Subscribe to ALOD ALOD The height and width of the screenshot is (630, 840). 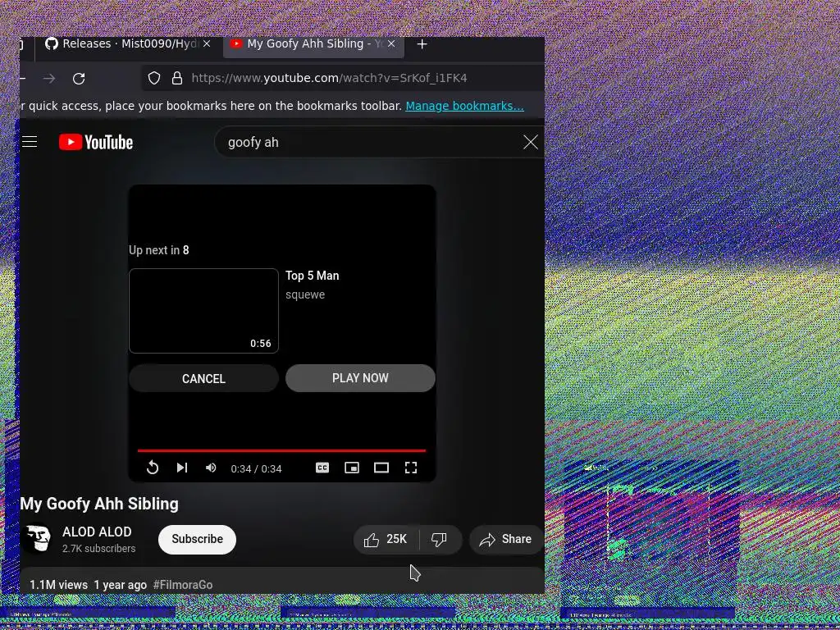(197, 539)
